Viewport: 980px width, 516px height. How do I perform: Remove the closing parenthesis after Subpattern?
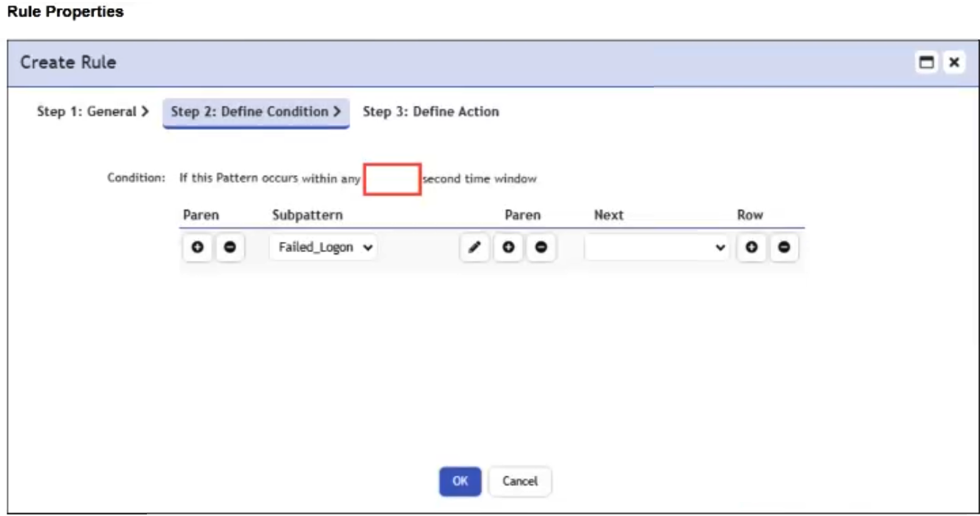pyautogui.click(x=541, y=248)
